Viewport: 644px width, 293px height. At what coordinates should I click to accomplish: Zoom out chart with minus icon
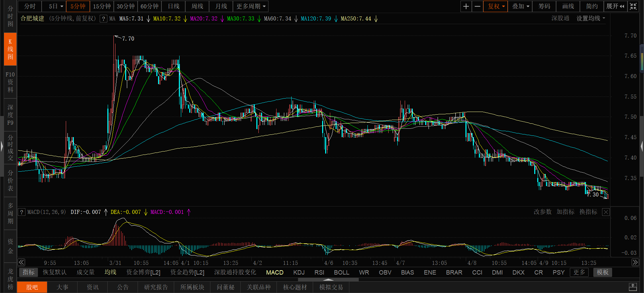click(477, 6)
